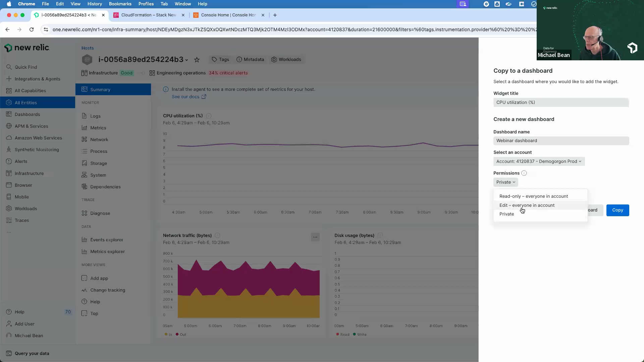Image resolution: width=644 pixels, height=362 pixels.
Task: Open Process view
Action: coord(94,151)
